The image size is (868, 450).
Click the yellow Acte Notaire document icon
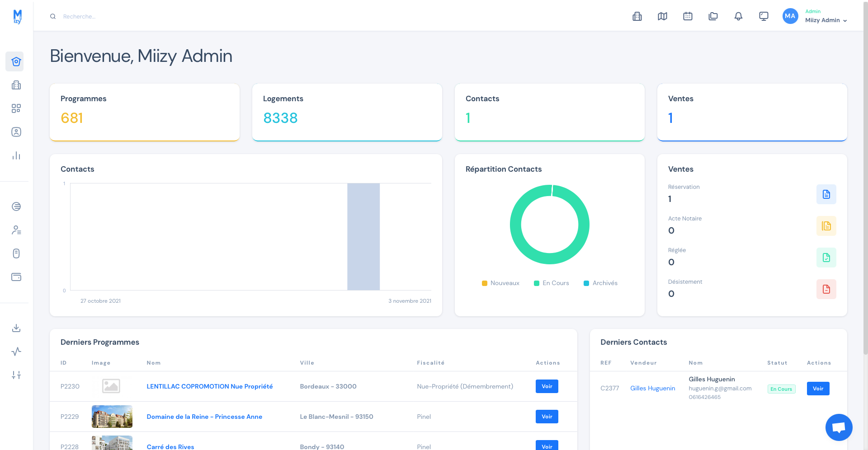(x=826, y=226)
